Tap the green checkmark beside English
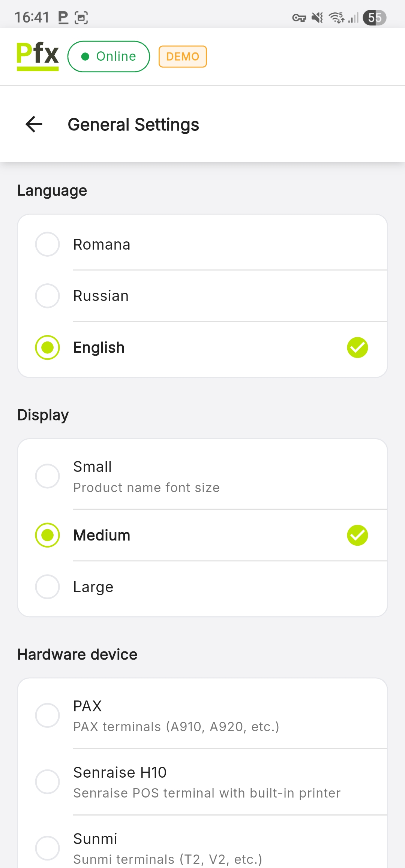 (357, 347)
